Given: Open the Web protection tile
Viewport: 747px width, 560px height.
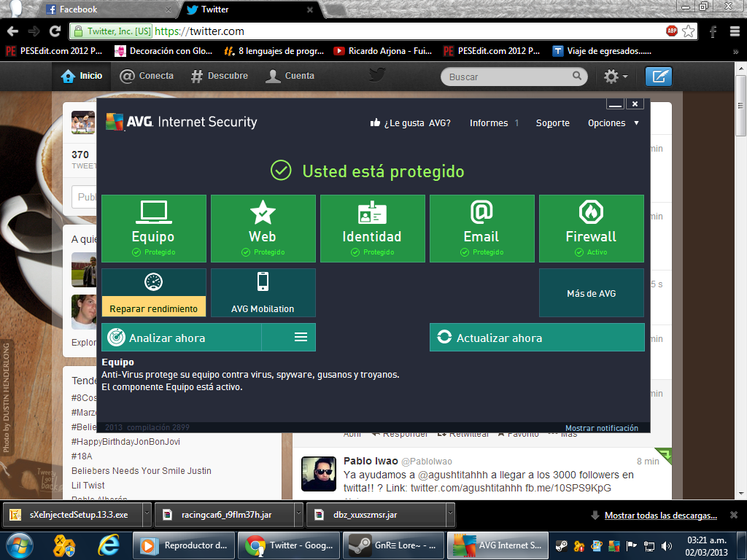Looking at the screenshot, I should (x=263, y=228).
